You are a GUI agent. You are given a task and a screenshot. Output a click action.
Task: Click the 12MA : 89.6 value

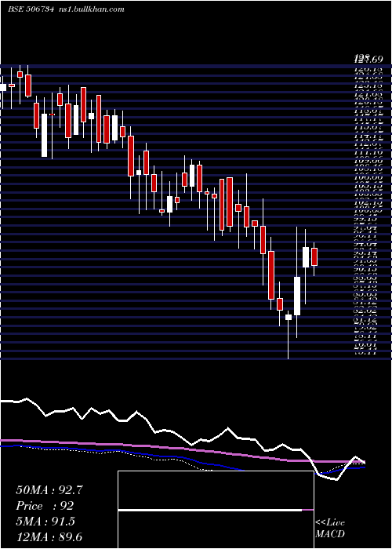click(x=49, y=537)
